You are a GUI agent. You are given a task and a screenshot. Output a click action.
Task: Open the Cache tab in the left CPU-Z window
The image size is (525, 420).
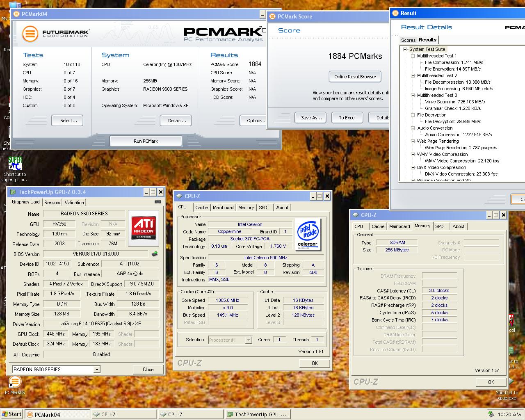click(202, 208)
